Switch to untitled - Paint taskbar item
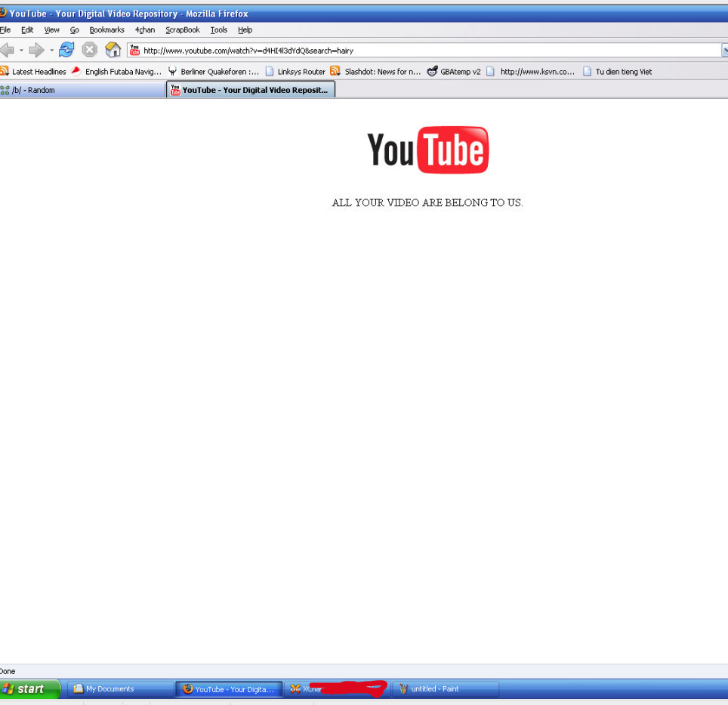Viewport: 728px width, 705px height. click(446, 688)
